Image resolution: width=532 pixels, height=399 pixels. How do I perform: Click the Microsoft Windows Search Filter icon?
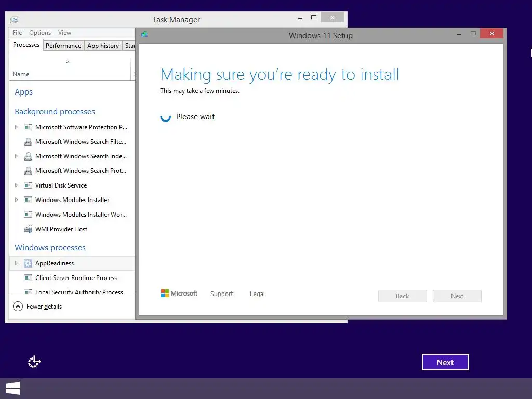coord(28,142)
